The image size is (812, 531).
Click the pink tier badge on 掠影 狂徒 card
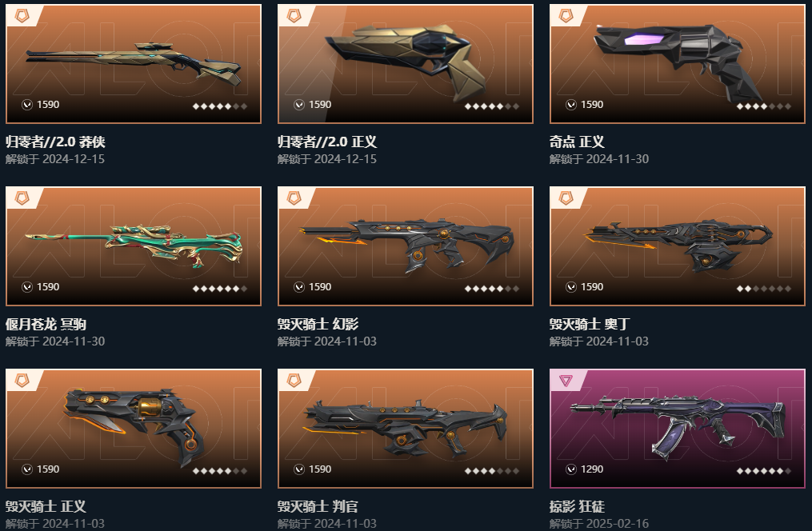pos(566,381)
